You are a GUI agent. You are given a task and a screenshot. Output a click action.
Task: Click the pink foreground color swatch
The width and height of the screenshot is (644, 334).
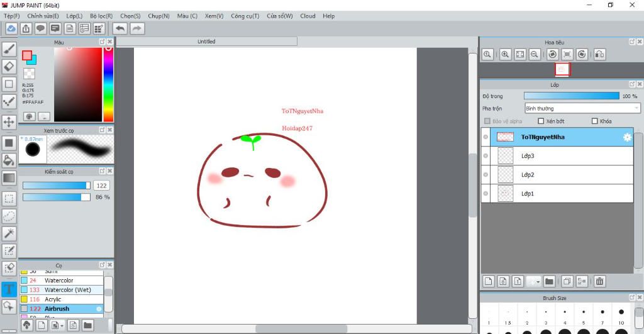[26, 55]
